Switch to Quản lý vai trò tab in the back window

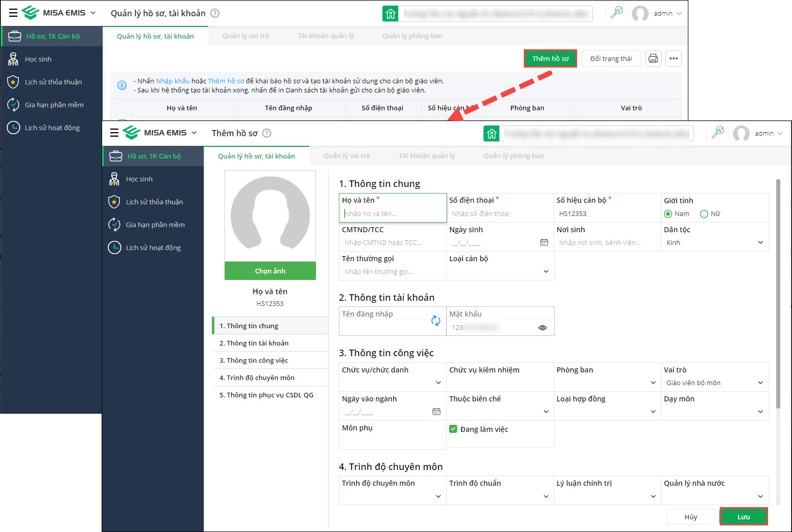click(x=246, y=36)
